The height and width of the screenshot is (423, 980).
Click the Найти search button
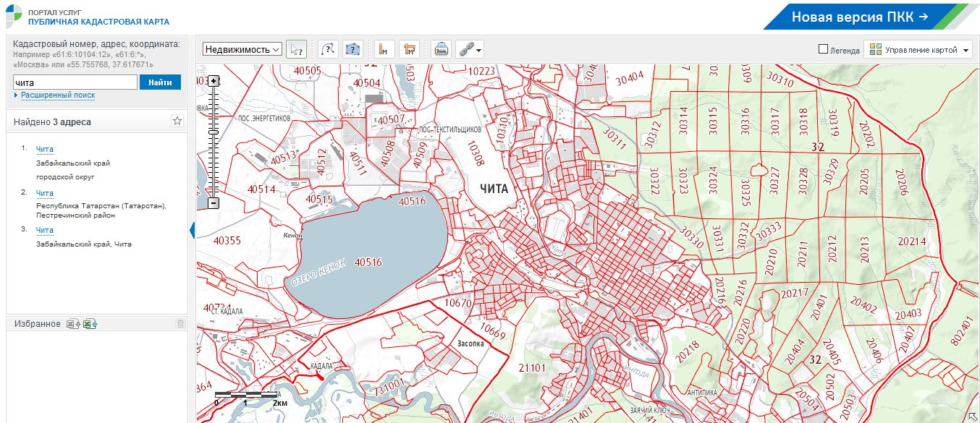(160, 82)
